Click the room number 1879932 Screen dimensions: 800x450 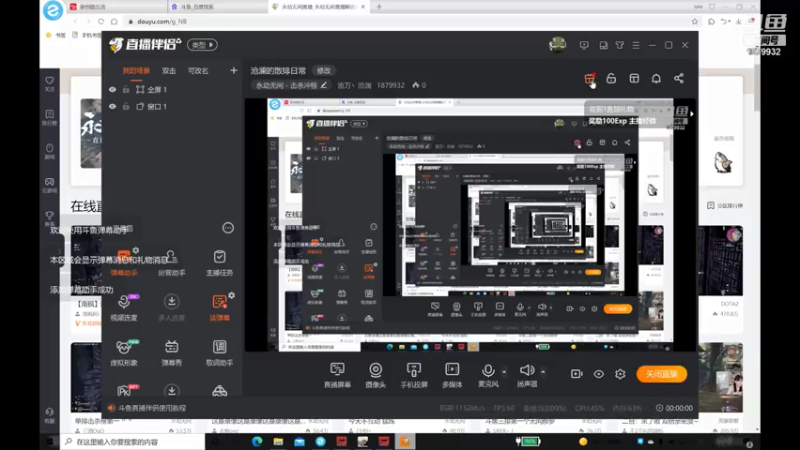[390, 86]
